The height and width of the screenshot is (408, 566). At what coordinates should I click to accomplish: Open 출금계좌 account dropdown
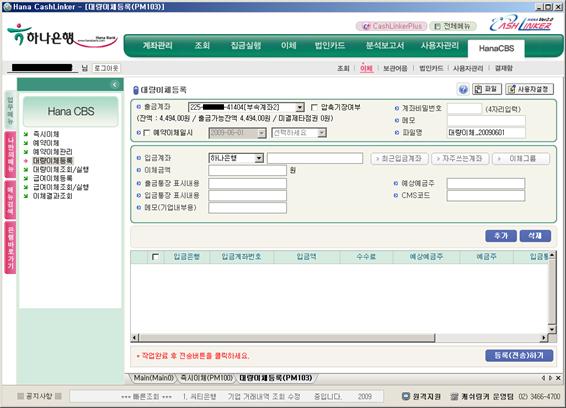tap(300, 108)
